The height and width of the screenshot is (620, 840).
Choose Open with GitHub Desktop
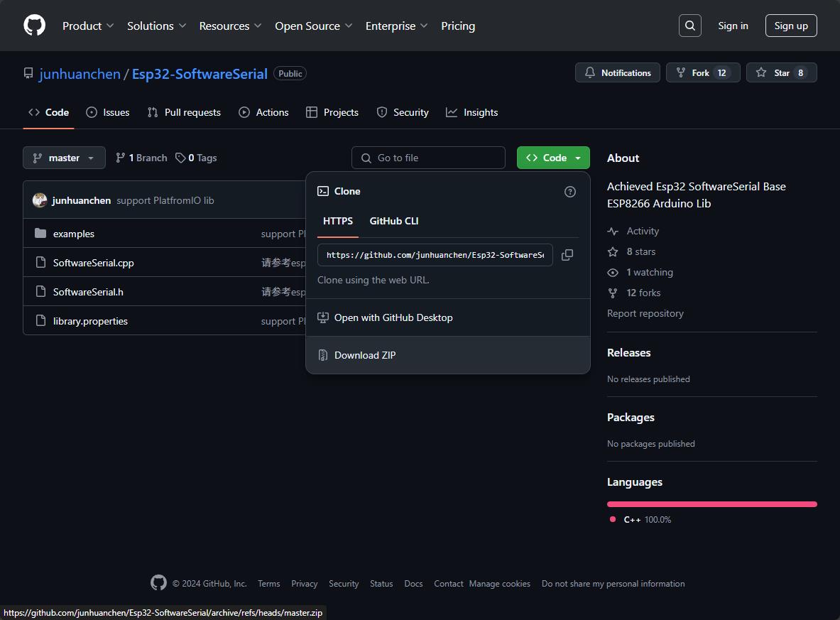pyautogui.click(x=448, y=317)
